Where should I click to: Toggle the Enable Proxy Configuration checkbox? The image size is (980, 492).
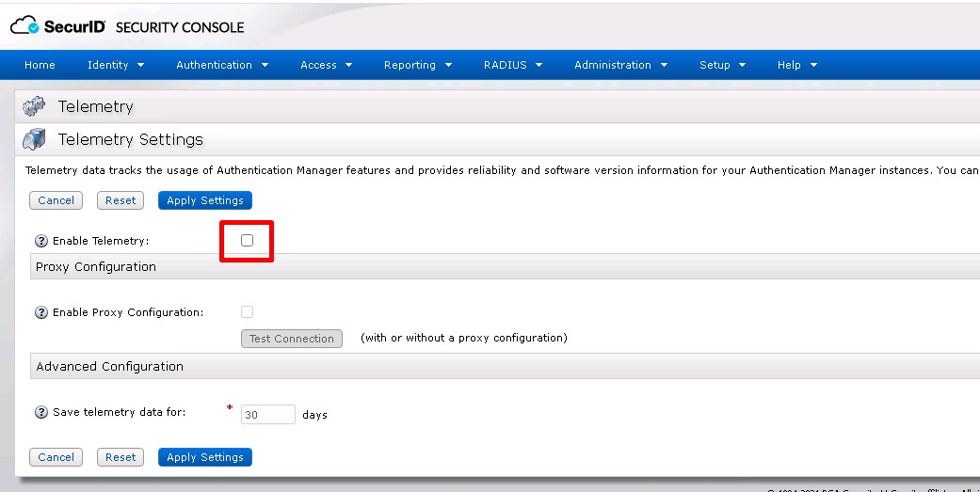point(247,312)
